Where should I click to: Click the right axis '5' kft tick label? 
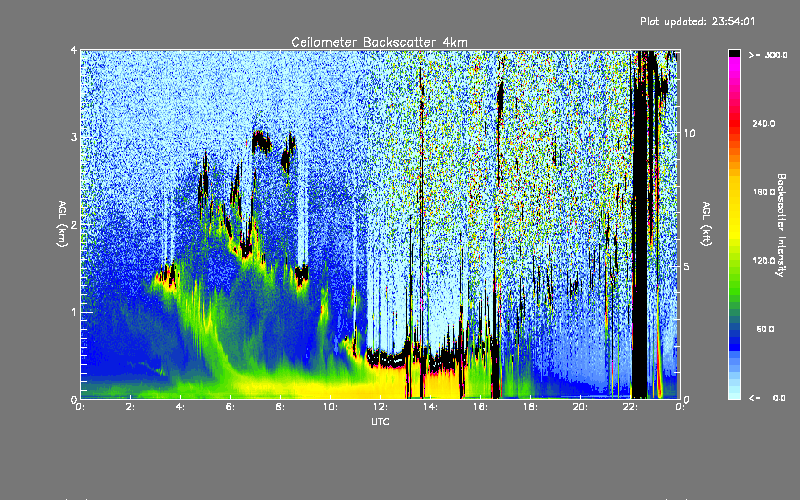[686, 267]
